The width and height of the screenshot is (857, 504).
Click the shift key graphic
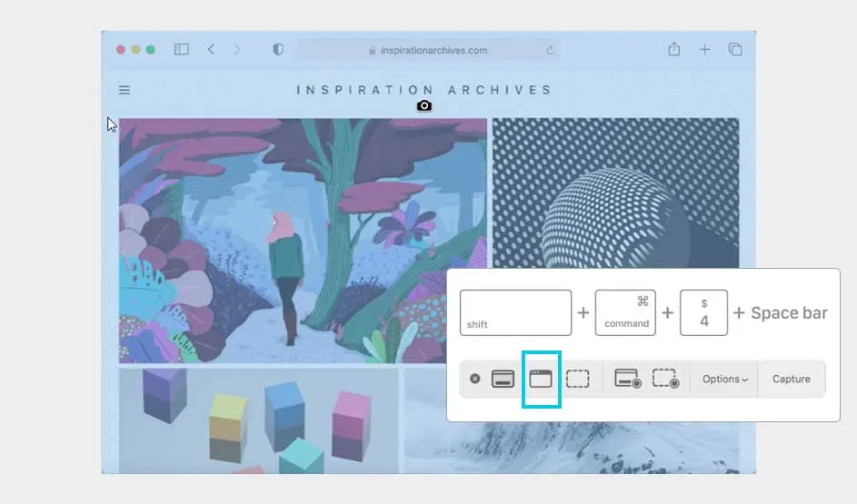(515, 313)
